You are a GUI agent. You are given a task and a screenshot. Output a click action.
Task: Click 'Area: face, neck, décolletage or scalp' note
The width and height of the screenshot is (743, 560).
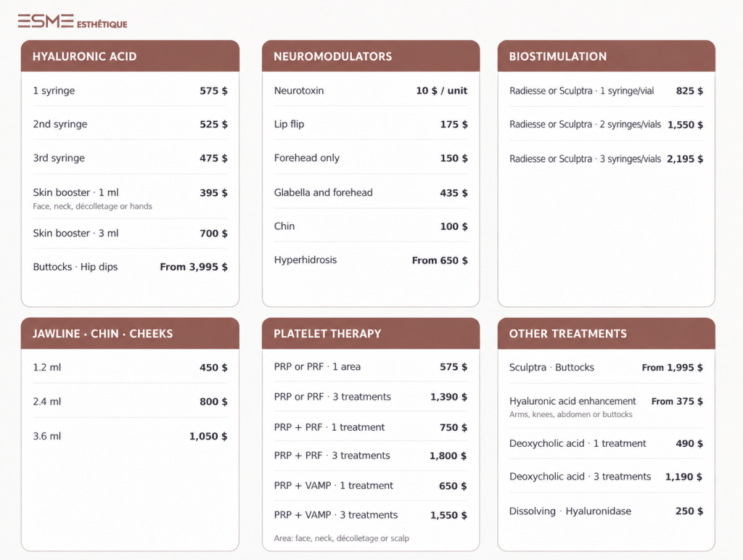coord(341,538)
